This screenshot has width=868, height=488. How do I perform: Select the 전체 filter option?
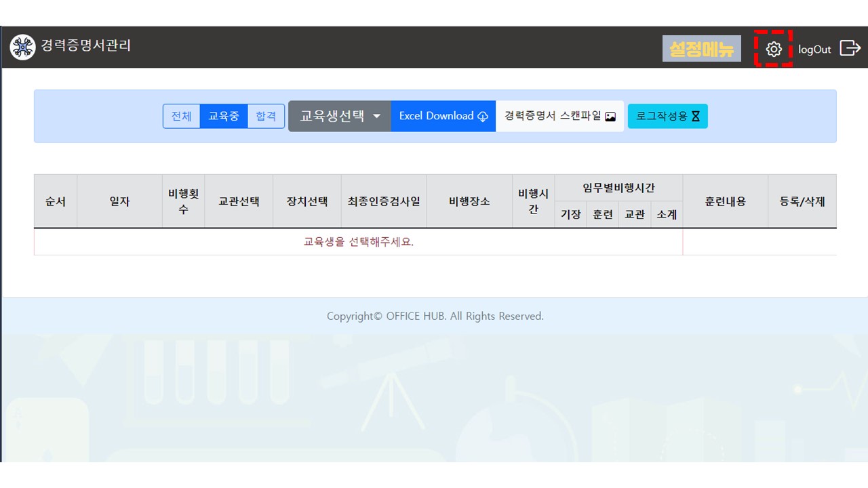181,116
